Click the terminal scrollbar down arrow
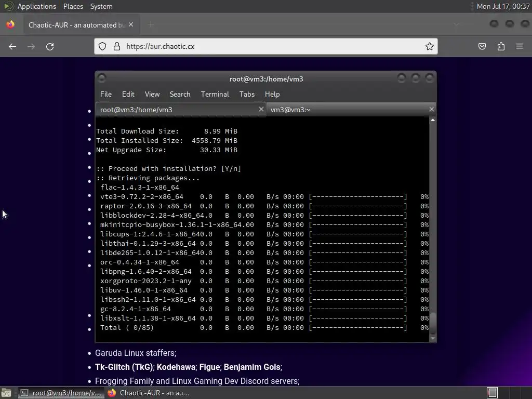 433,338
